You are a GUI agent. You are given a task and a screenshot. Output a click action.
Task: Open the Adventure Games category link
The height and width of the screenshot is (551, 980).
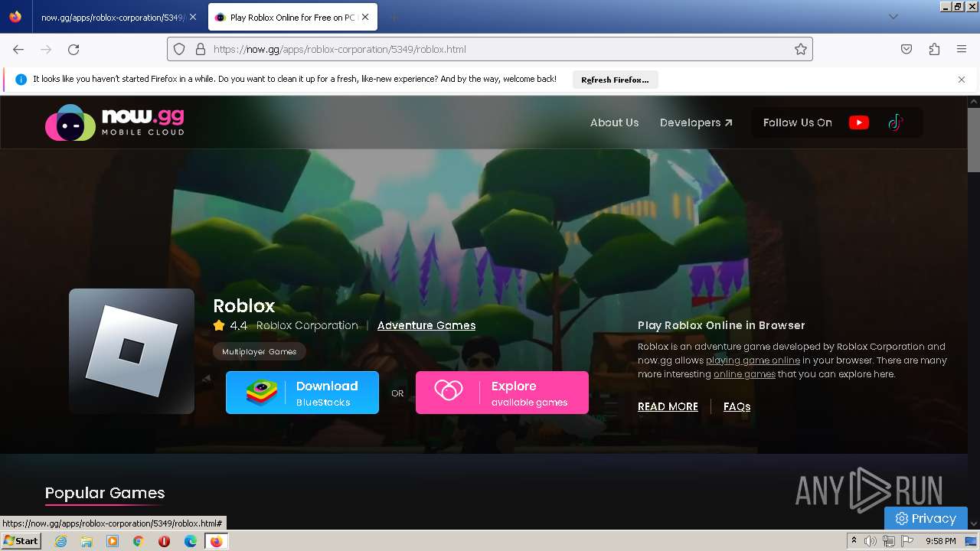pyautogui.click(x=426, y=325)
